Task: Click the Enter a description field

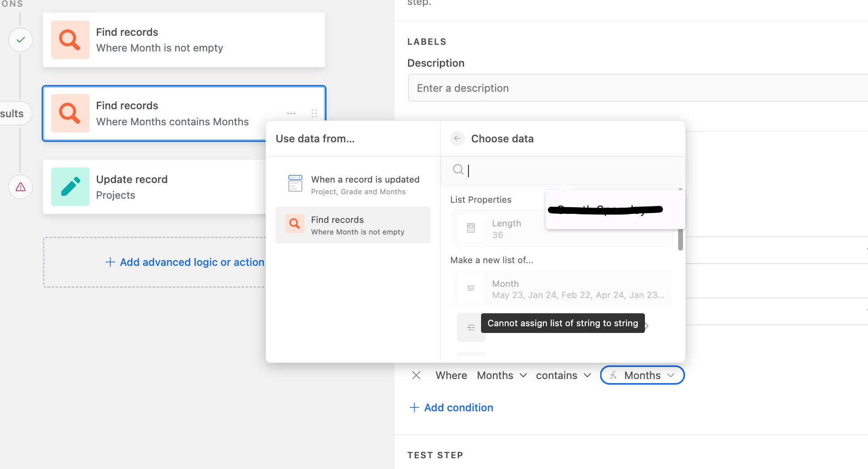Action: (x=638, y=88)
